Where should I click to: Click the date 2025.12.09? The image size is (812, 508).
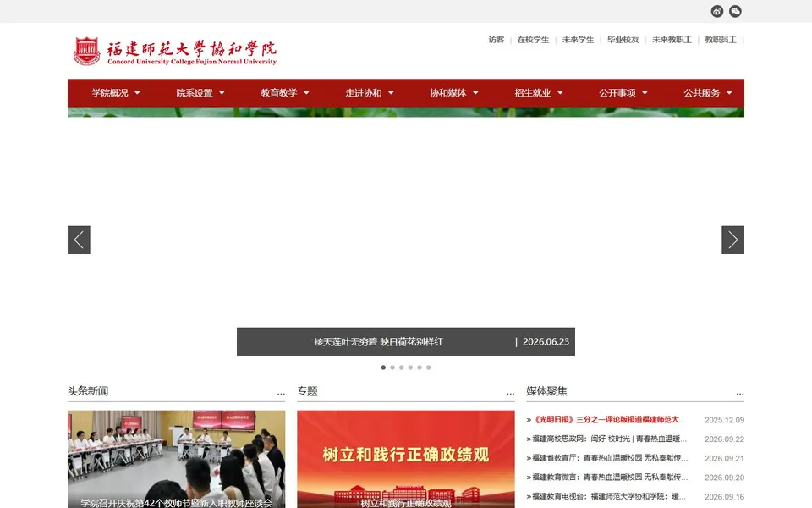tap(724, 420)
